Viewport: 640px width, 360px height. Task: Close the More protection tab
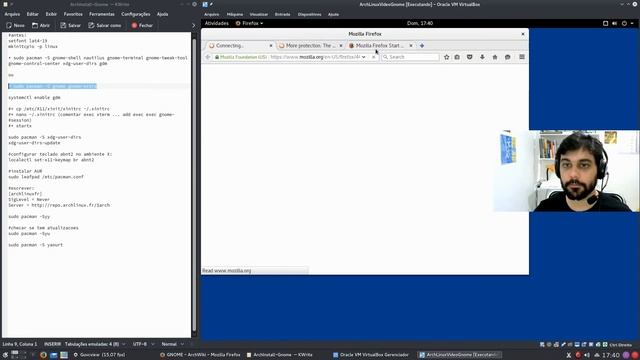tap(341, 46)
